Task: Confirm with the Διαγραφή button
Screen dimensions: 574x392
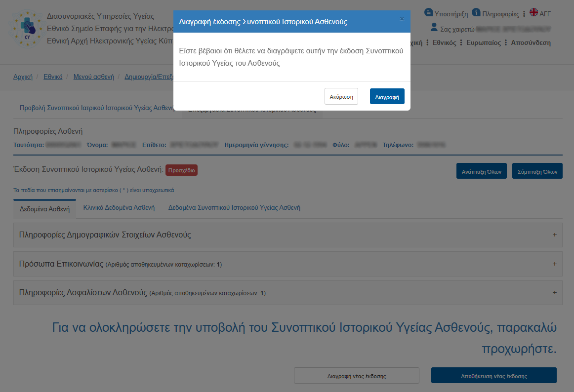Action: tap(387, 97)
